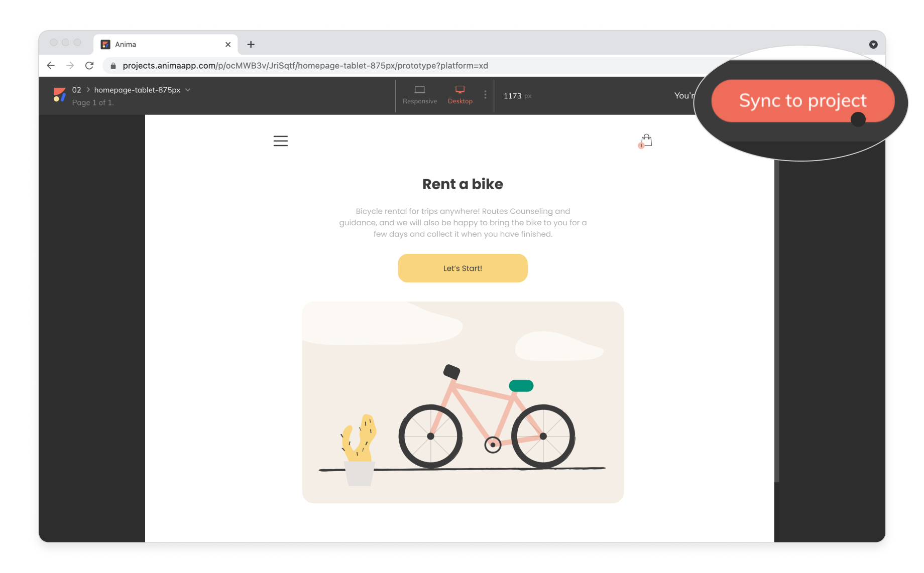924x573 pixels.
Task: Switch to Responsive view mode
Action: (420, 95)
